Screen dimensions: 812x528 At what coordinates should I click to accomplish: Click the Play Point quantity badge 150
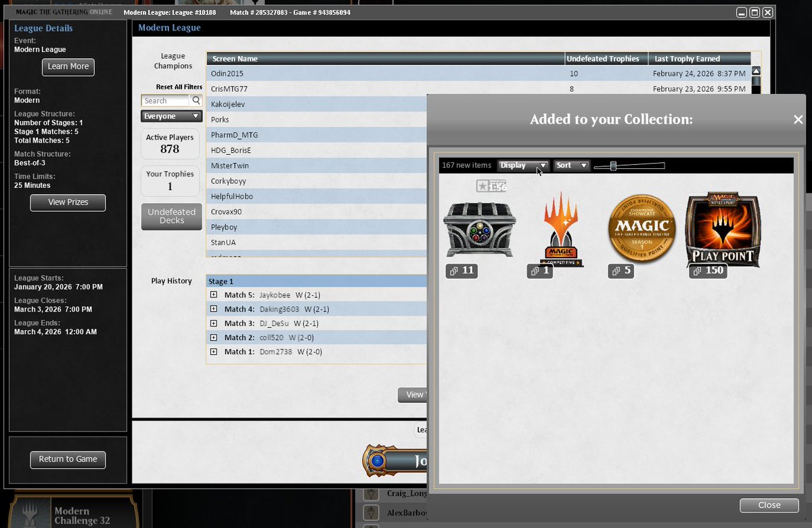708,271
